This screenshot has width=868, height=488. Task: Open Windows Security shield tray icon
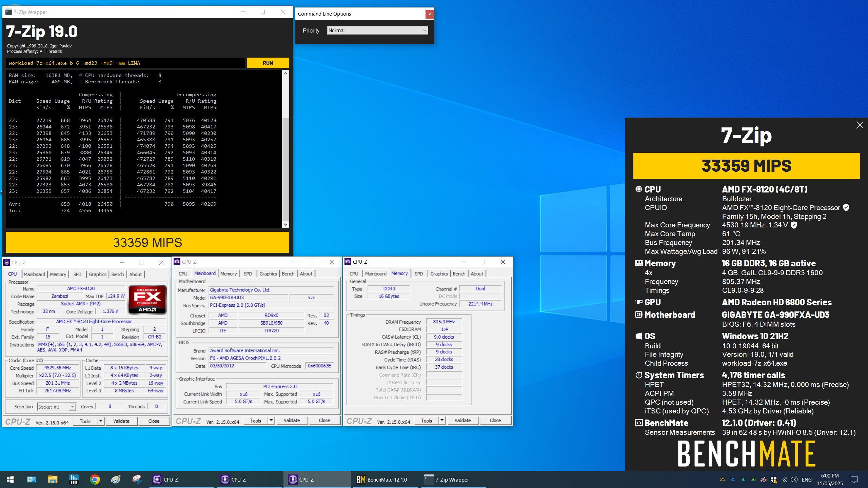coord(774,480)
